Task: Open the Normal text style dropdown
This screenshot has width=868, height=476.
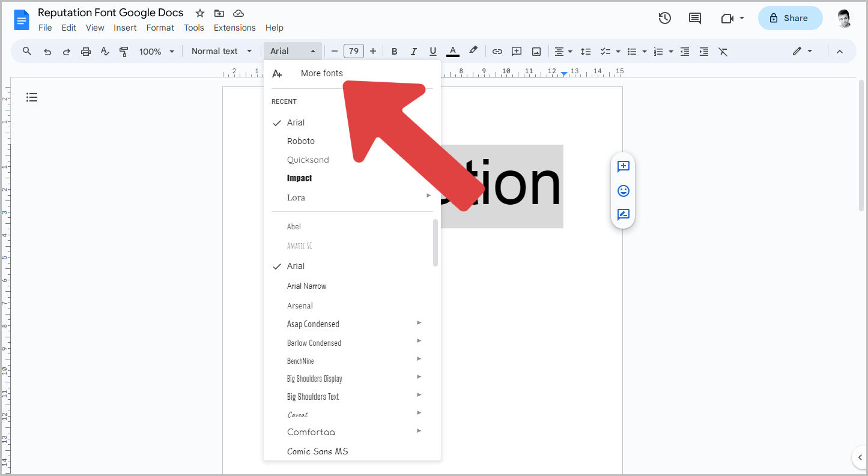Action: click(x=220, y=51)
